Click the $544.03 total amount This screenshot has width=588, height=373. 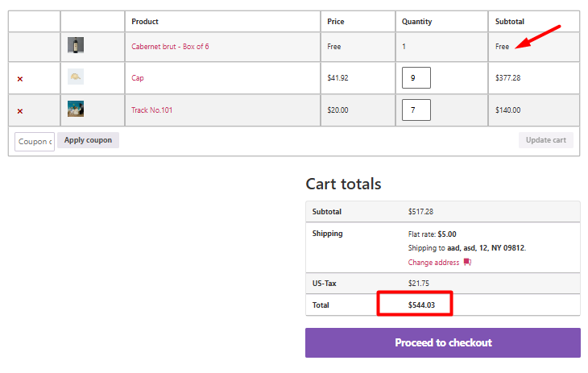point(421,305)
